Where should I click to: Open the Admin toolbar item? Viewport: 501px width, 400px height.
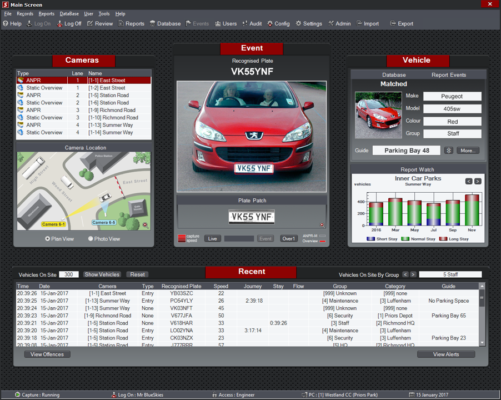point(340,24)
